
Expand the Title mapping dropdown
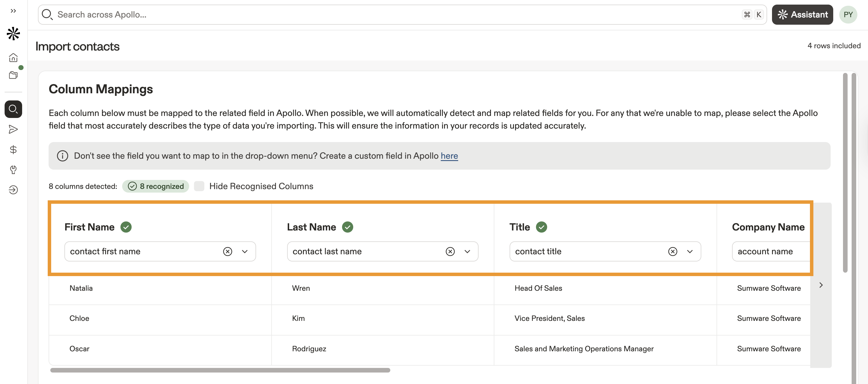690,251
